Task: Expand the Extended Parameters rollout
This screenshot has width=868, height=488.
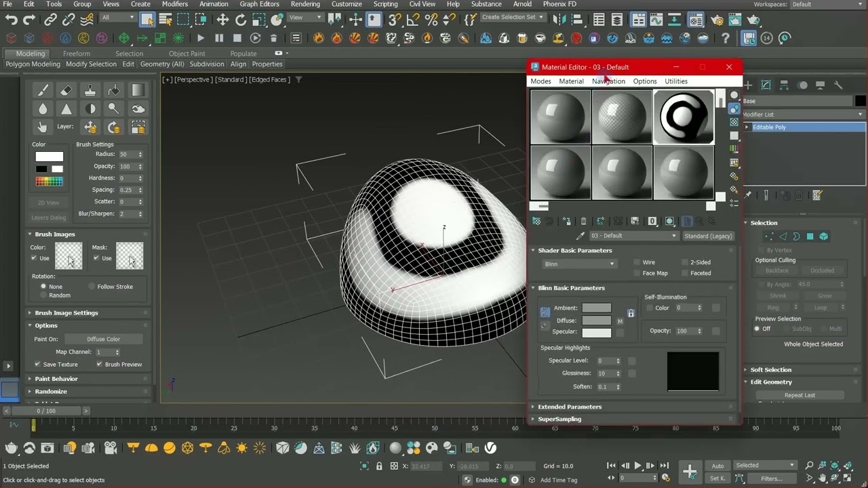Action: 633,407
